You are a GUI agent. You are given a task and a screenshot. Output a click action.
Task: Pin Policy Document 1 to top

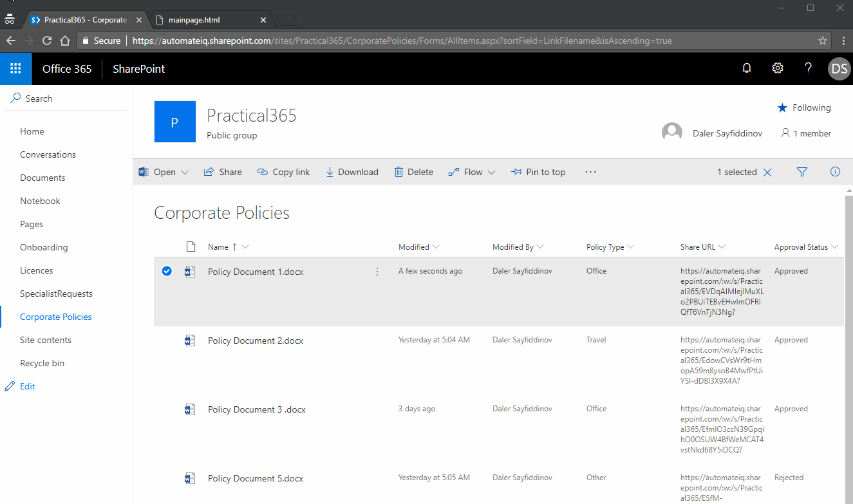538,172
